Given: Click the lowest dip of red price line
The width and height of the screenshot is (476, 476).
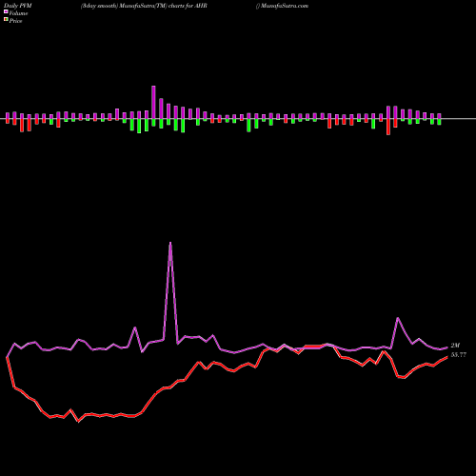Looking at the screenshot, I should 79,422.
